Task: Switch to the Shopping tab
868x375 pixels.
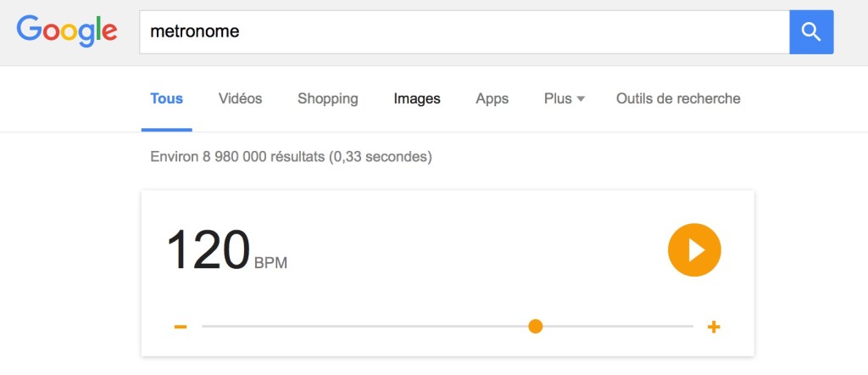Action: tap(328, 99)
